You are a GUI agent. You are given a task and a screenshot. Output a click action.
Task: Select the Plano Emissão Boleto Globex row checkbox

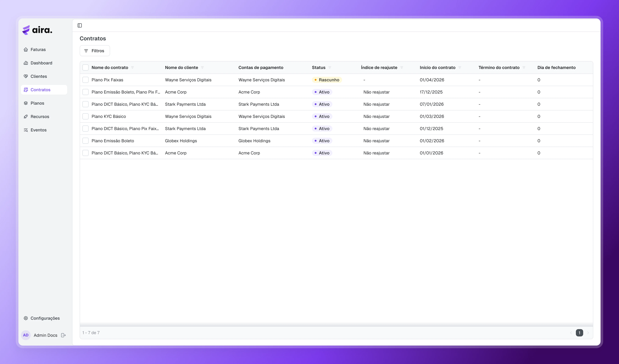tap(85, 141)
